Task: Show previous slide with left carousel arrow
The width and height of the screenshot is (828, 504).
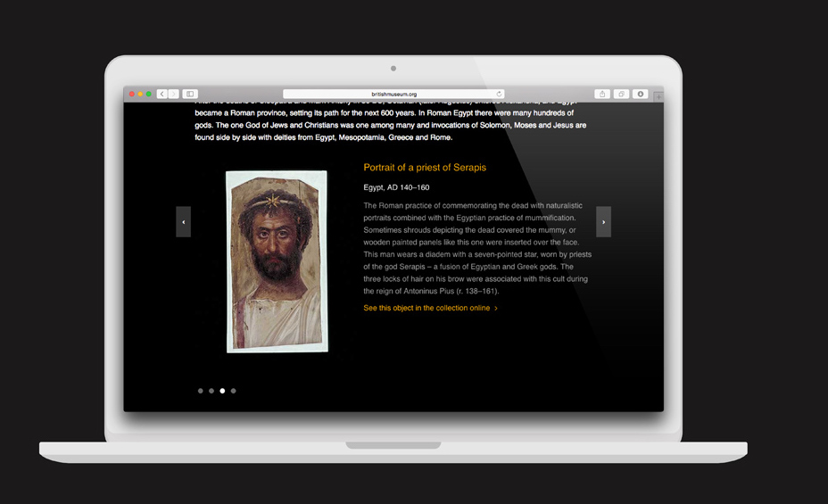Action: pos(183,221)
